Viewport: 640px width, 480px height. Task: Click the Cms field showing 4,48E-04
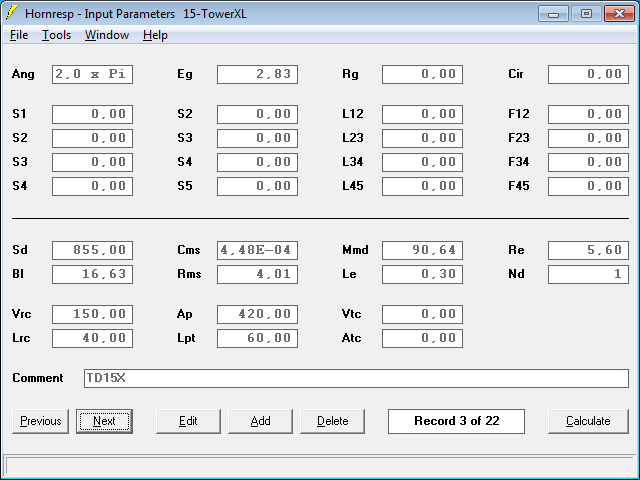tap(258, 250)
